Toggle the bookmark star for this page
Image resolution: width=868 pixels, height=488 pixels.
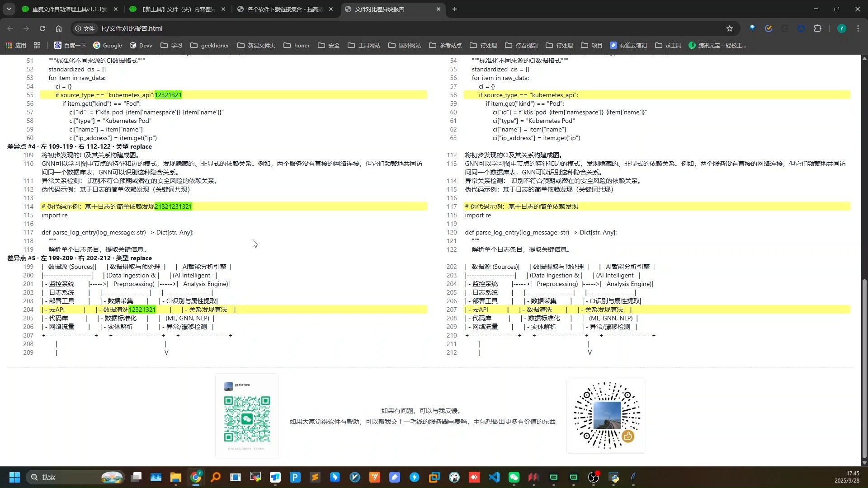(x=730, y=28)
